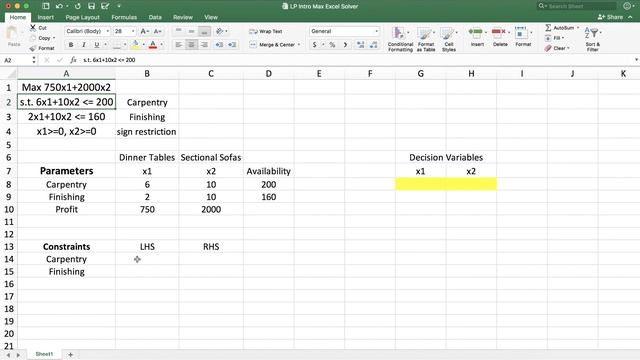Align cell contents to top

coord(178,31)
